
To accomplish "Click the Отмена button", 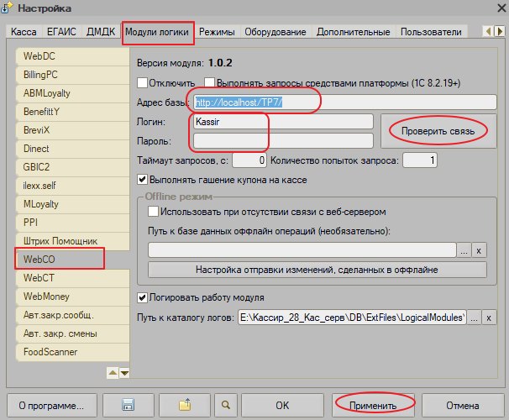I will (x=463, y=405).
